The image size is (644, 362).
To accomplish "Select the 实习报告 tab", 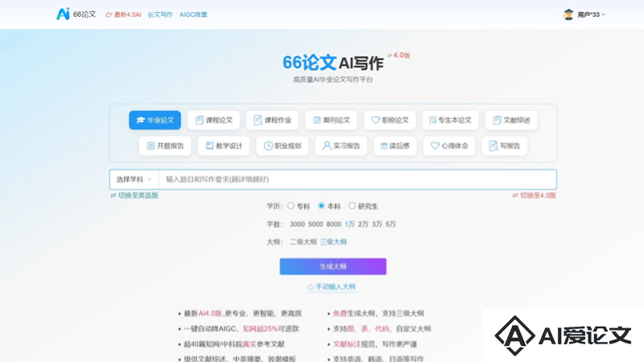I will pos(341,146).
